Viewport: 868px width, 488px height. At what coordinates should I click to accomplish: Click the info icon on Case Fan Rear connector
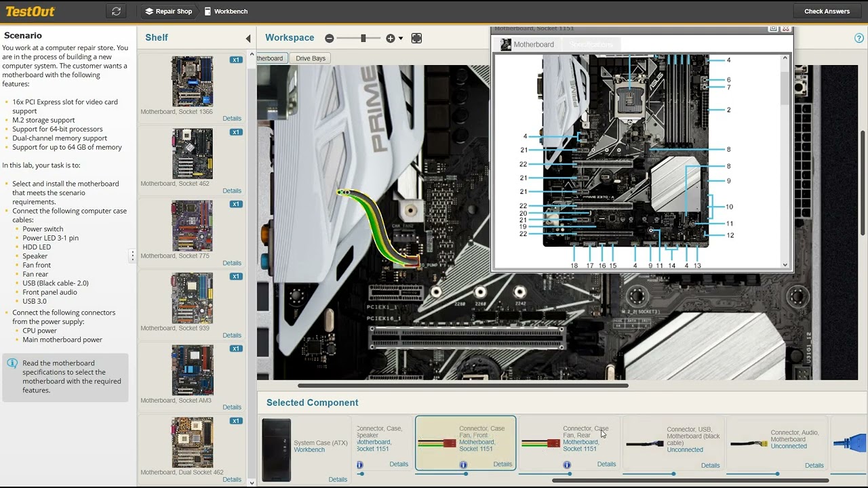pos(567,465)
